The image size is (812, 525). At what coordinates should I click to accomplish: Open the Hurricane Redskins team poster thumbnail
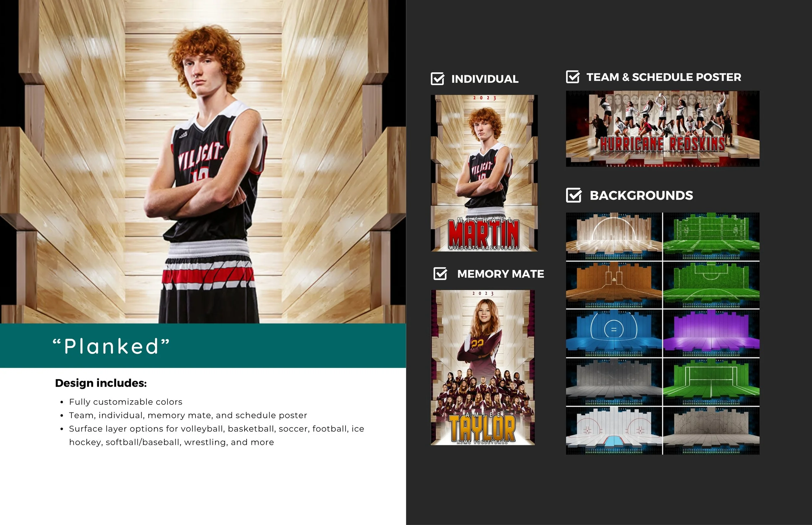pyautogui.click(x=662, y=128)
